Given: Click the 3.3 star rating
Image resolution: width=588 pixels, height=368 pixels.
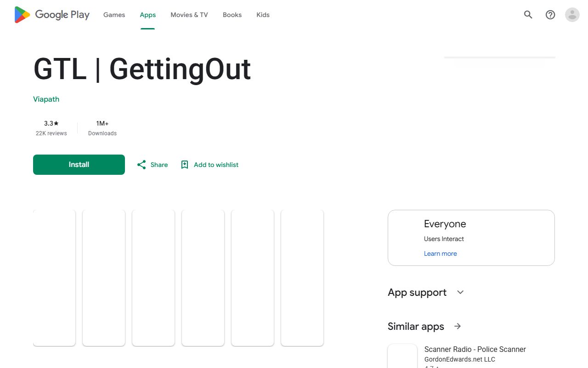Looking at the screenshot, I should coord(51,123).
